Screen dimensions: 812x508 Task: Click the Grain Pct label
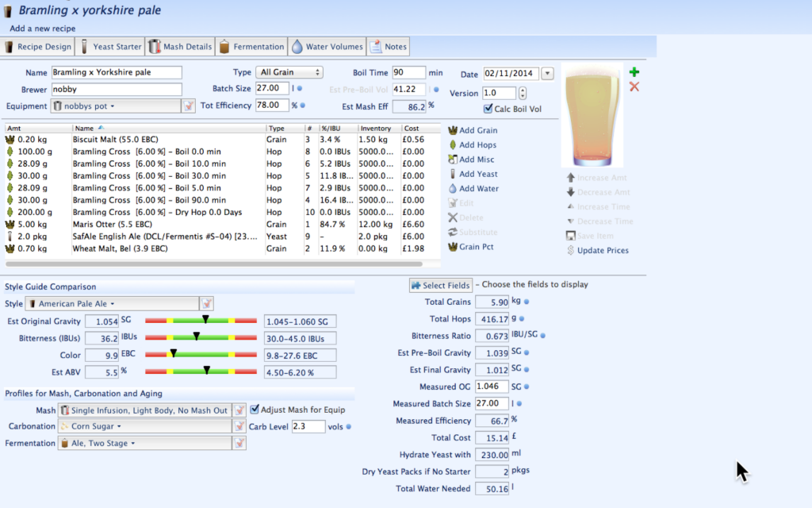[x=476, y=247]
